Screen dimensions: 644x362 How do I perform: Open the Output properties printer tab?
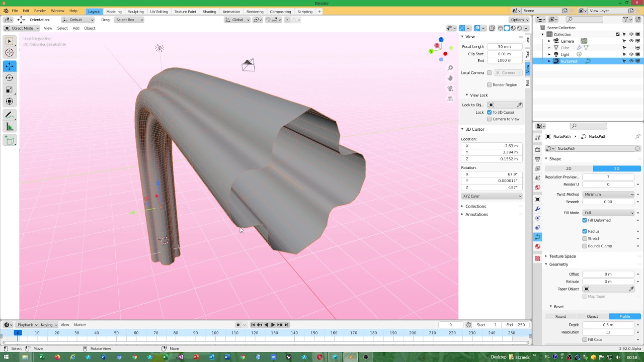click(538, 159)
